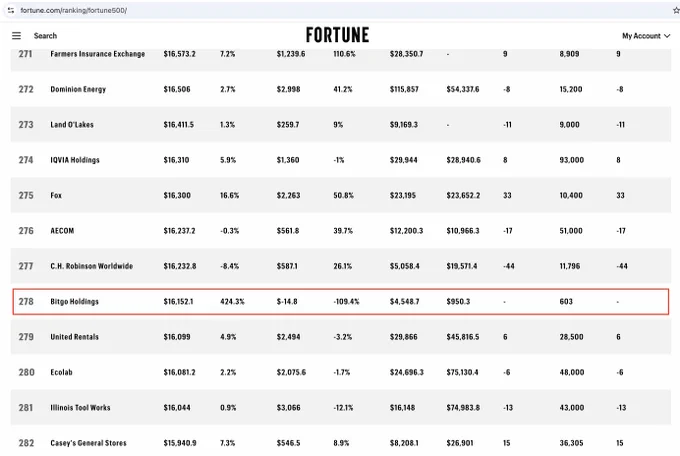Click Land O'Lakes profit $259.7
680x456 pixels.
click(288, 125)
